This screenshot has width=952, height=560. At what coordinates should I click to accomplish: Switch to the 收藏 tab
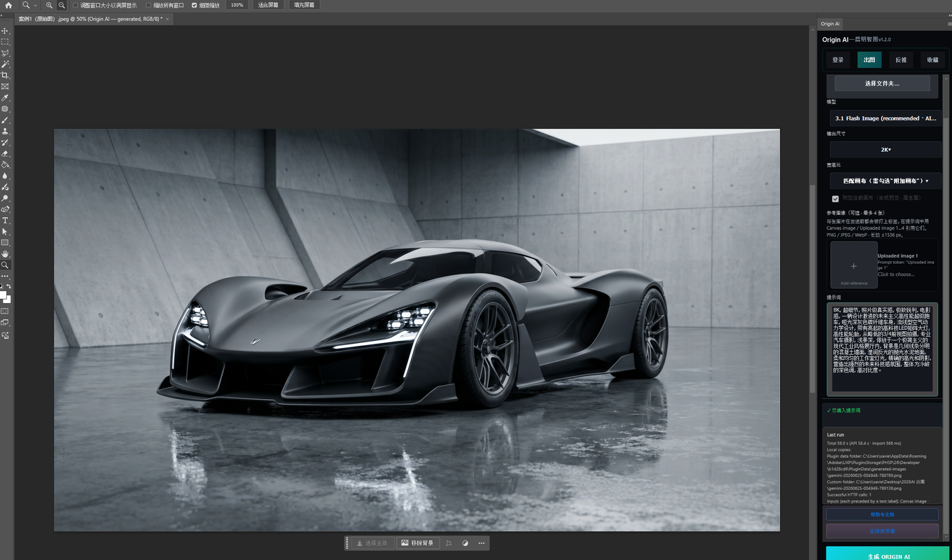click(932, 59)
